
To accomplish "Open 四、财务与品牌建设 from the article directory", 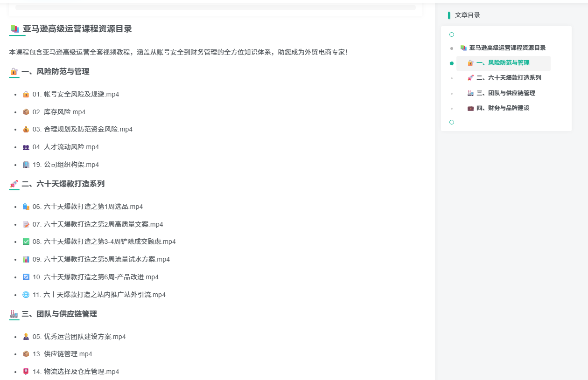I will (x=503, y=108).
